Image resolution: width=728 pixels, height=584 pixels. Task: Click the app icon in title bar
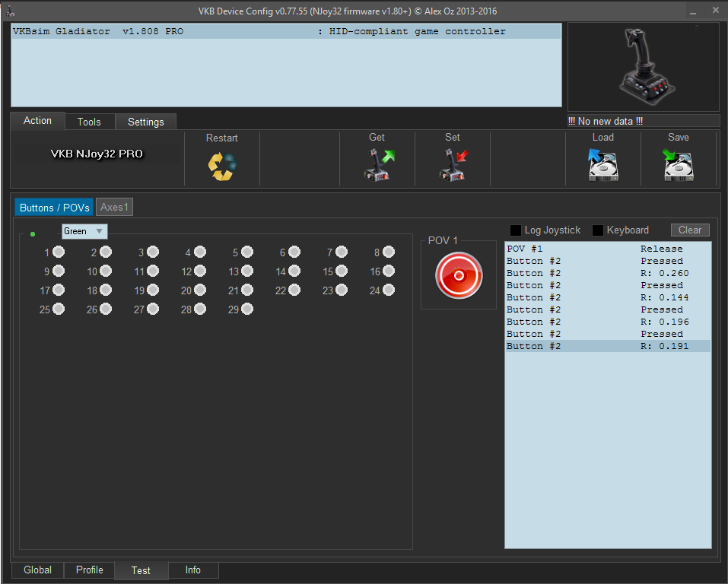10,11
